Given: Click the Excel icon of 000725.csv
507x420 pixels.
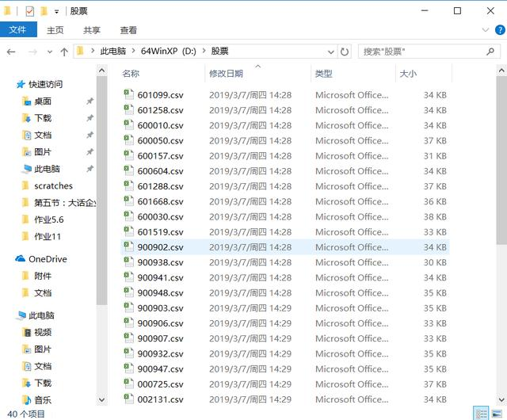Looking at the screenshot, I should tap(128, 384).
